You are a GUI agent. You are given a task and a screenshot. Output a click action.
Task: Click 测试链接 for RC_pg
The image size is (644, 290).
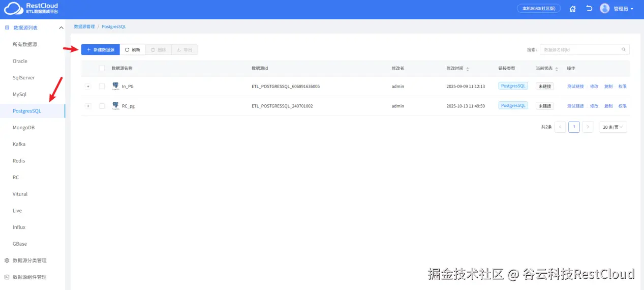[575, 106]
